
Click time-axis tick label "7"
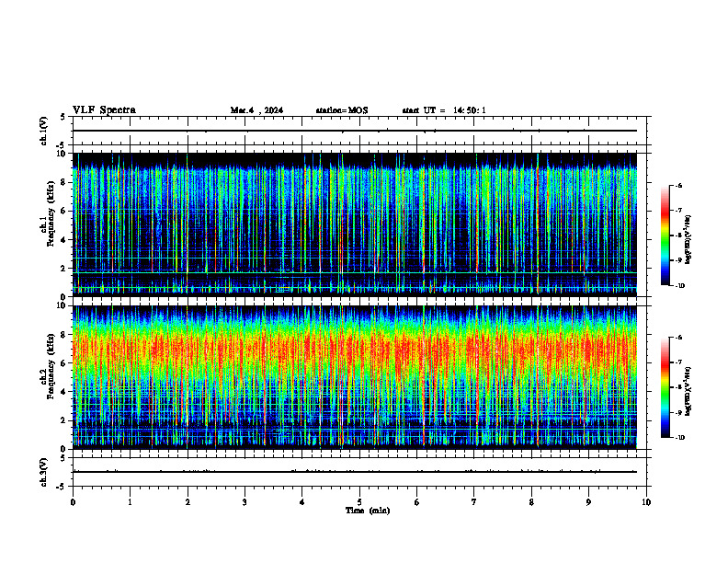(474, 502)
